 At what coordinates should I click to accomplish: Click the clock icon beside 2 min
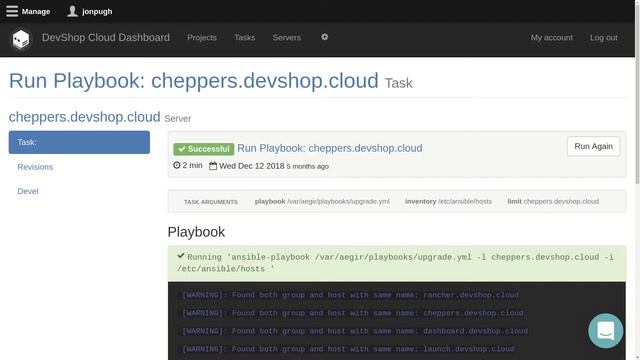pyautogui.click(x=177, y=165)
